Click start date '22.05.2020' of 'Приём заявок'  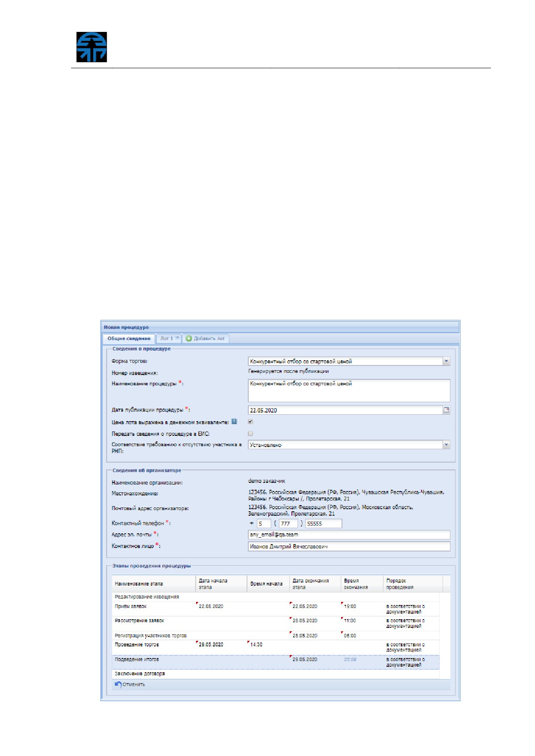tap(211, 606)
